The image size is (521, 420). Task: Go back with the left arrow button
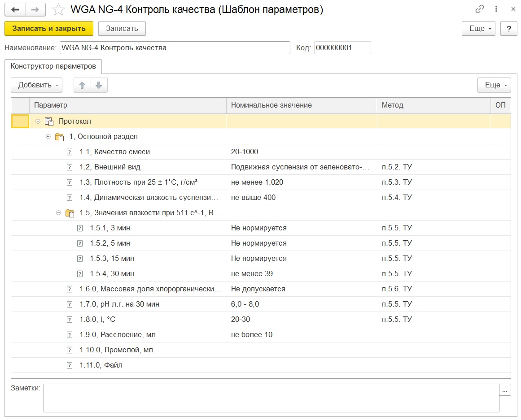click(x=15, y=9)
